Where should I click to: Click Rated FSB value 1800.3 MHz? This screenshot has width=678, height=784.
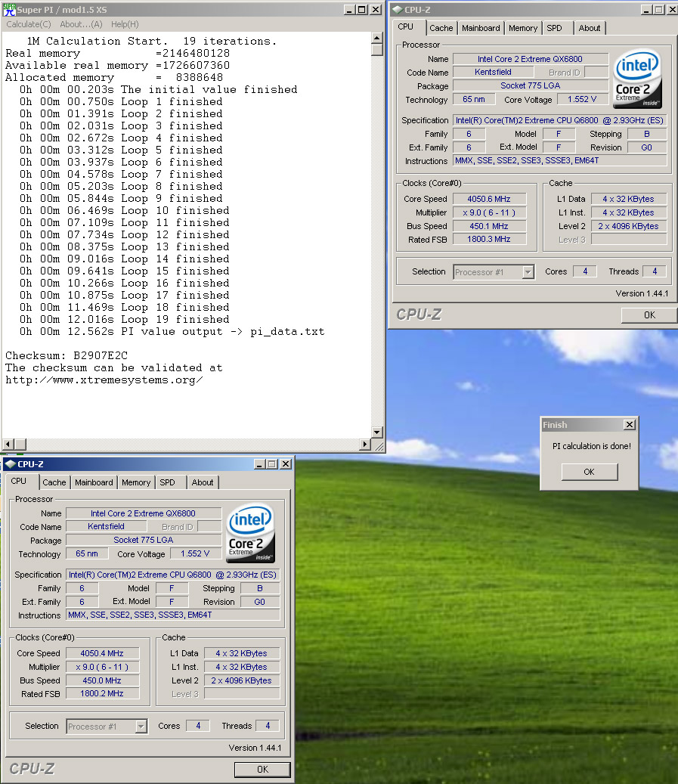[489, 239]
